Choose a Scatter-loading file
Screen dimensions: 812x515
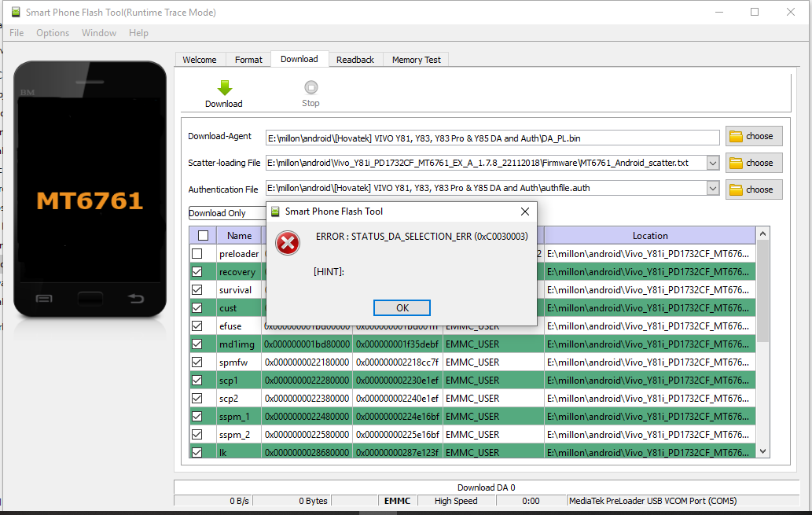(754, 163)
